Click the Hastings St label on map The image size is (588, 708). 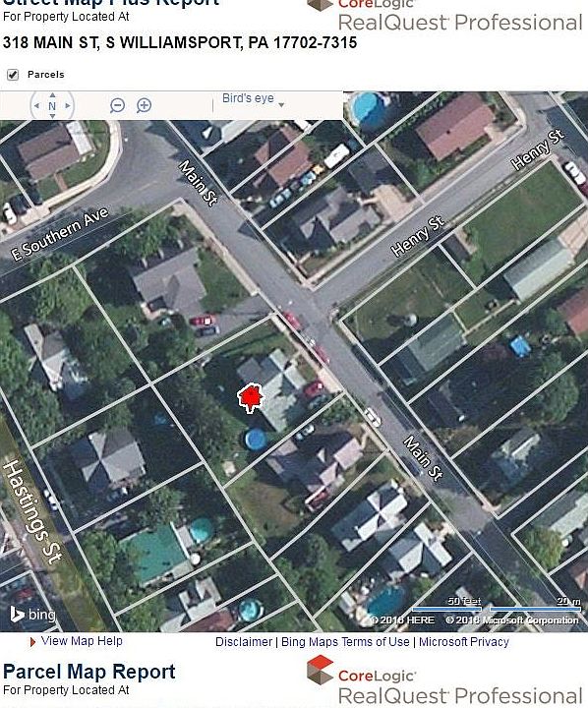click(x=31, y=511)
